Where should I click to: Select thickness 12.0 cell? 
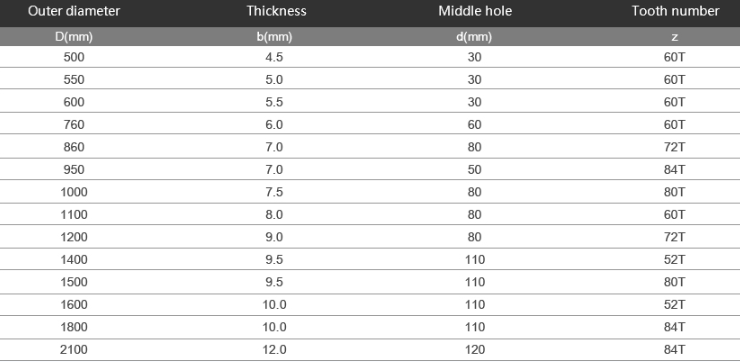[x=274, y=350]
